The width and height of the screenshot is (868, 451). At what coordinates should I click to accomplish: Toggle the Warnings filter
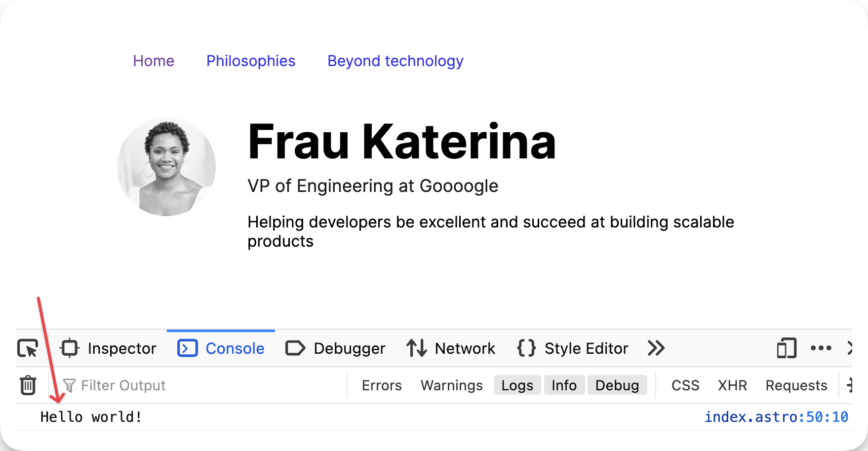pos(451,385)
